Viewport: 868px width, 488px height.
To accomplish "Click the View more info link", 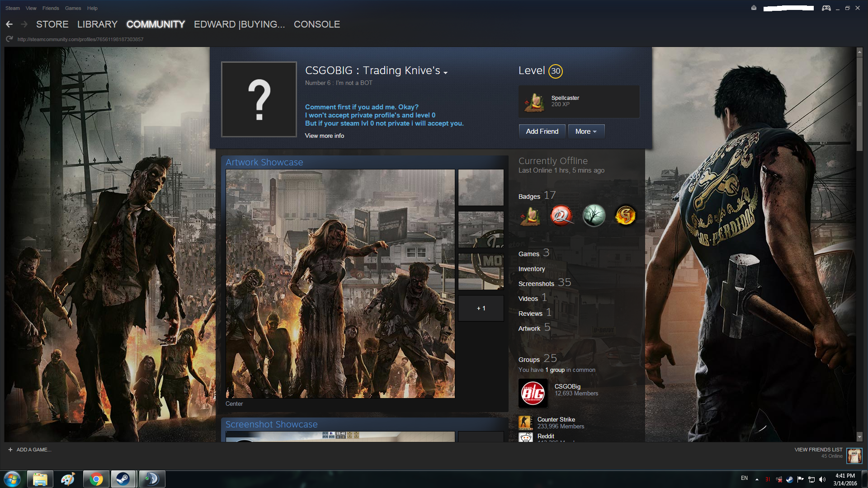I will 324,136.
